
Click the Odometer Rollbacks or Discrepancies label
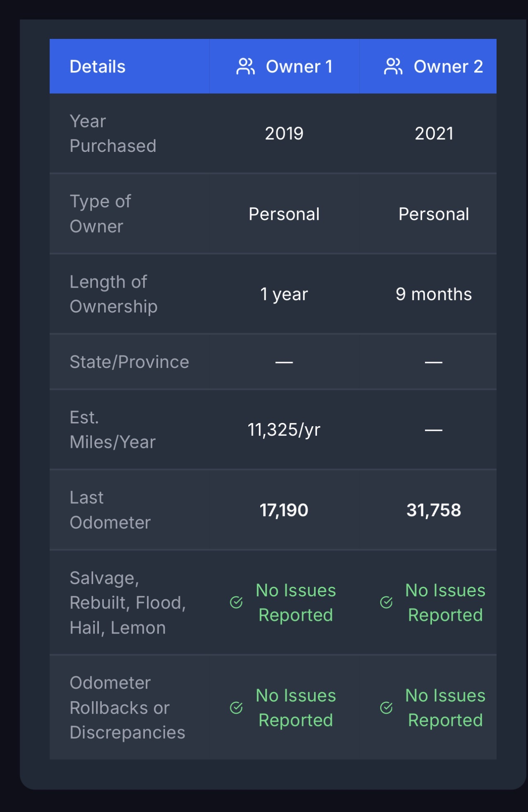pos(127,708)
